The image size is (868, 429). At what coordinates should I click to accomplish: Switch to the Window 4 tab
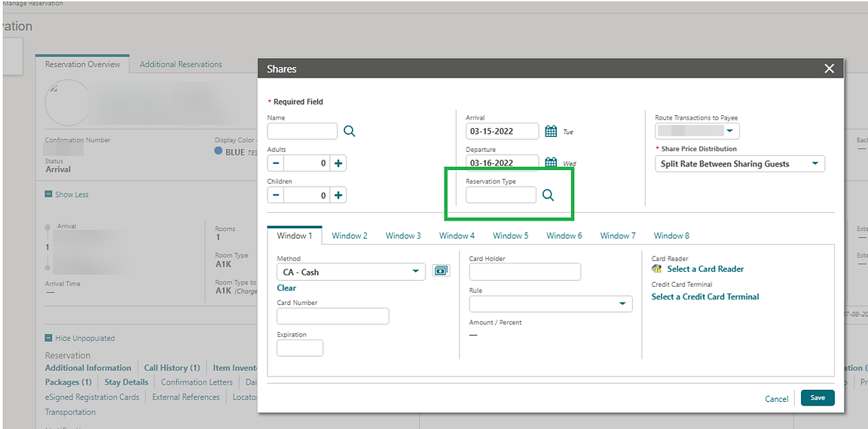click(457, 236)
